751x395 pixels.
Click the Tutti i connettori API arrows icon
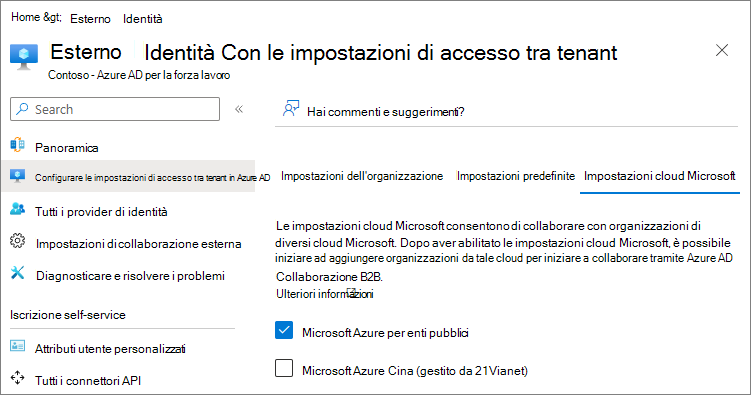[x=18, y=377]
